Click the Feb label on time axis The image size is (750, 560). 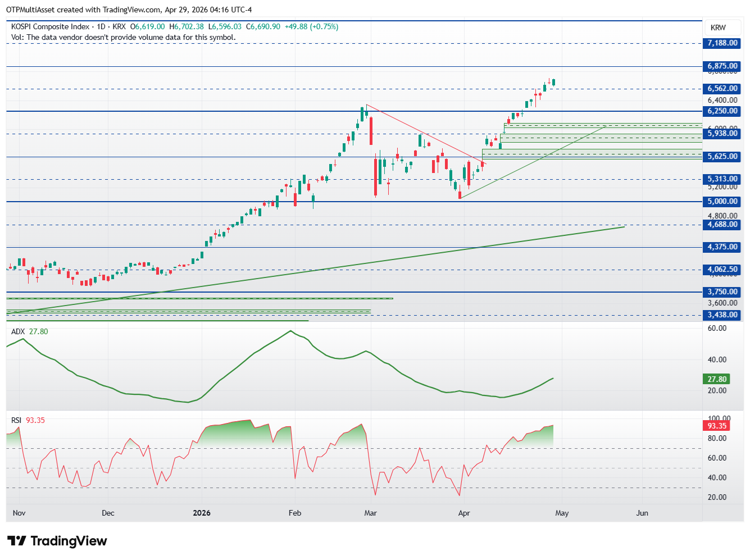[295, 513]
